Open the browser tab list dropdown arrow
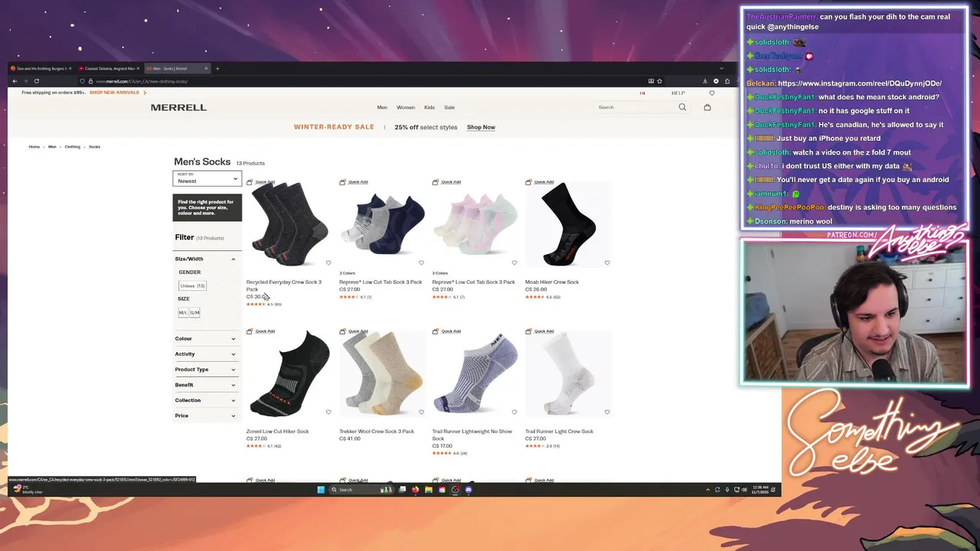 pos(720,69)
